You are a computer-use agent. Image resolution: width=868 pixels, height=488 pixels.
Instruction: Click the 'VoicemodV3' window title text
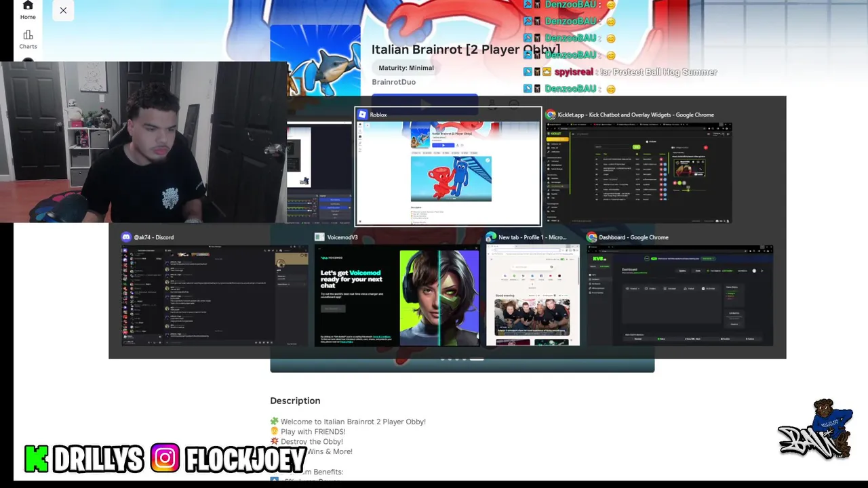(x=342, y=237)
